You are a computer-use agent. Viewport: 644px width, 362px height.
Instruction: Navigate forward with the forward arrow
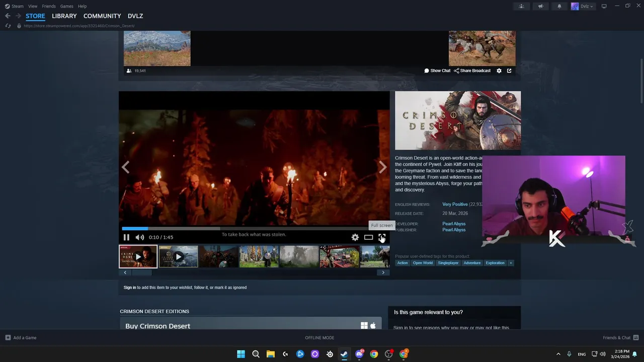(x=18, y=16)
